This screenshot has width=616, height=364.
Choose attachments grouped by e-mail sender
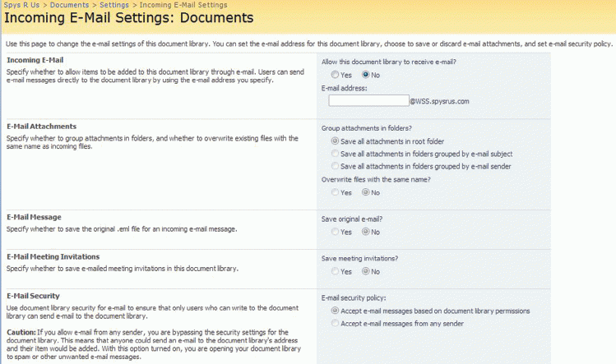tap(335, 166)
